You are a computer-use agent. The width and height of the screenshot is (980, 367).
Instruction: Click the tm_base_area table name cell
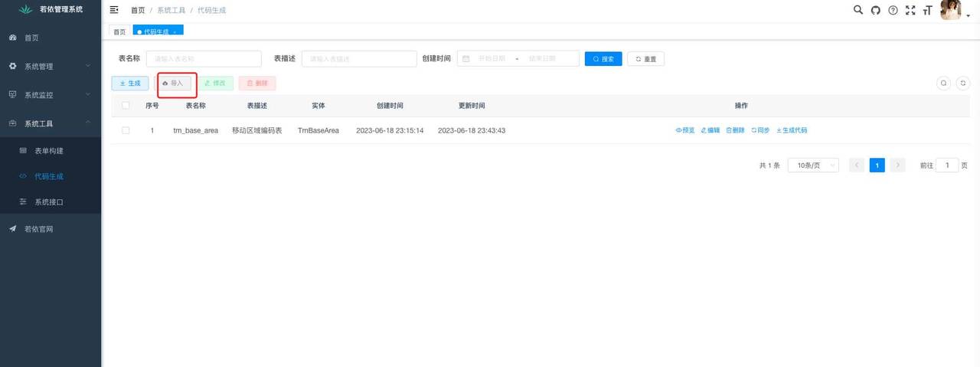point(195,130)
